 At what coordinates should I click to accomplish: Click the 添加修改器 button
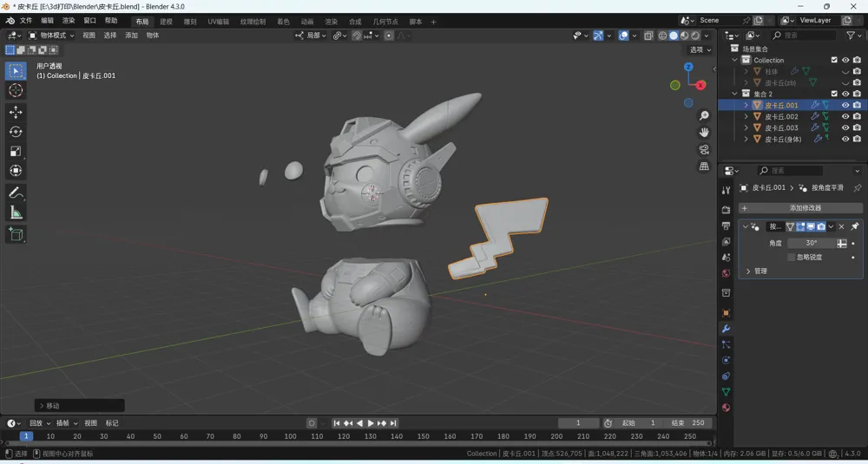tap(800, 208)
